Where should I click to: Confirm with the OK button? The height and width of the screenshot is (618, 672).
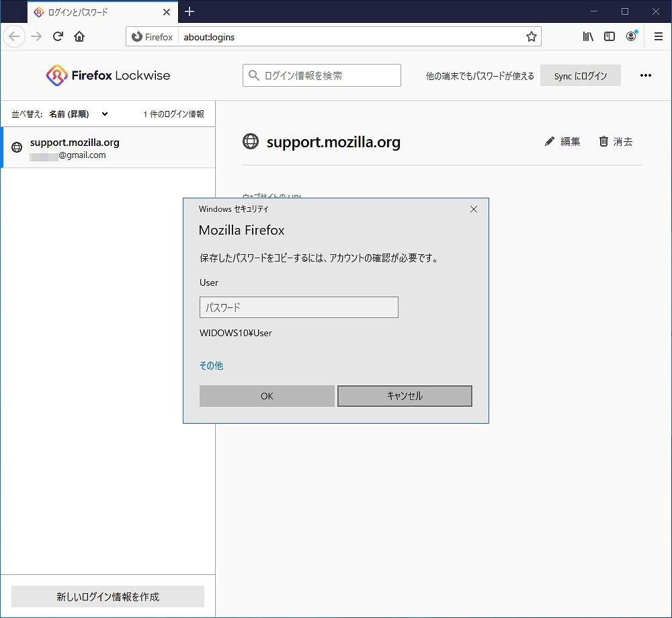[x=267, y=396]
